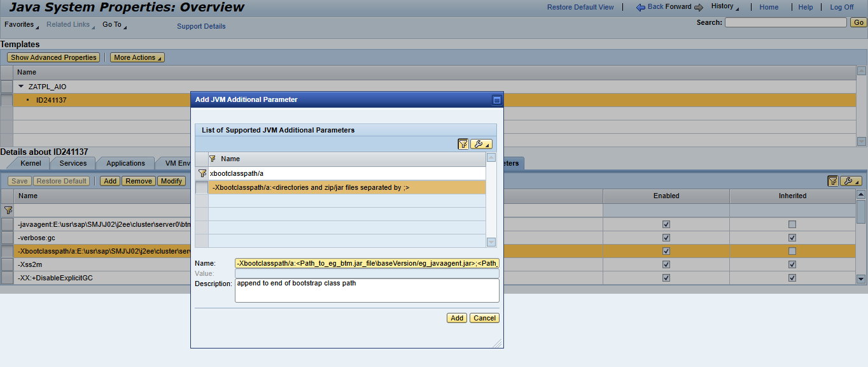
Task: Open wrench settings in details table toolbar
Action: pos(851,181)
